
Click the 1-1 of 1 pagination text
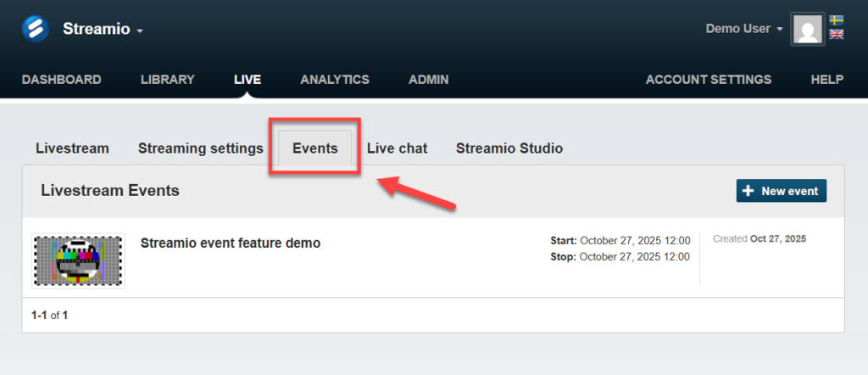[x=50, y=316]
